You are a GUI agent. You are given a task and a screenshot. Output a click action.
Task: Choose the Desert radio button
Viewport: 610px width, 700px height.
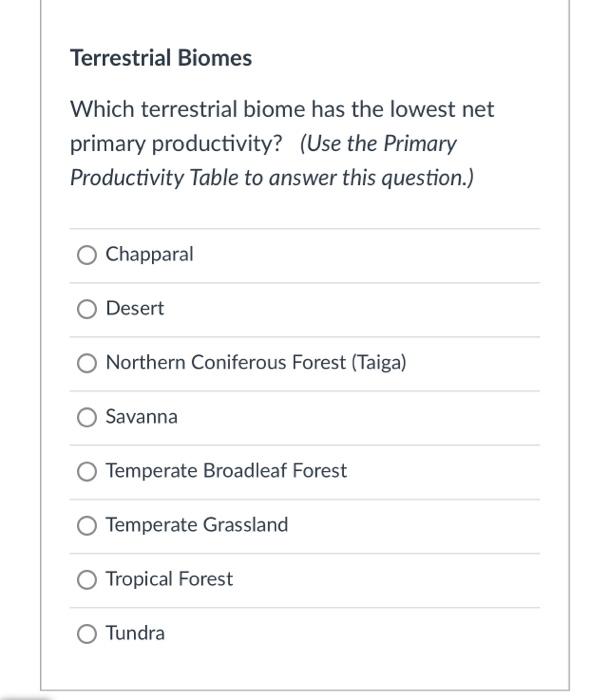88,309
